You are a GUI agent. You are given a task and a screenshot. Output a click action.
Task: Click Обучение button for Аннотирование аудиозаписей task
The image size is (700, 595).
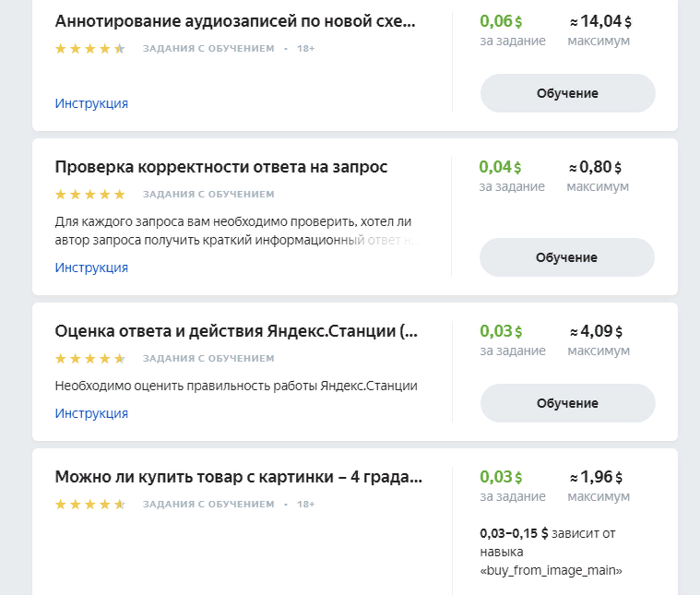pos(567,93)
